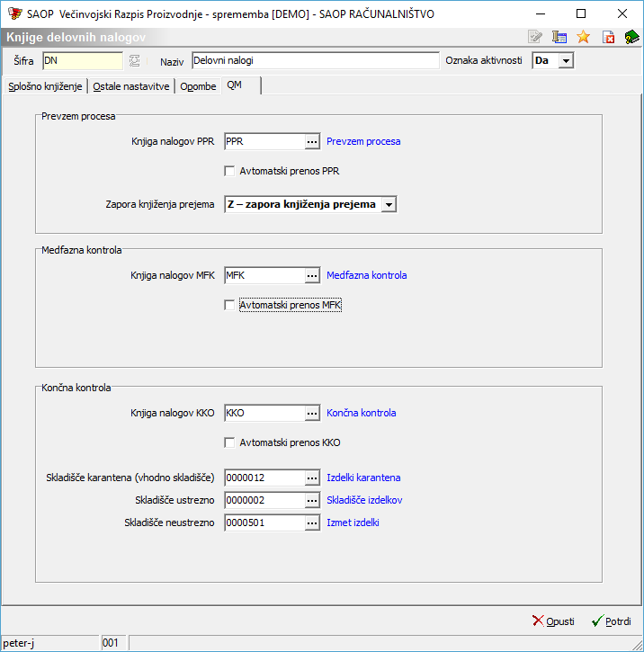Open the Izdelki karantena link
Viewport: 644px width, 652px height.
(363, 478)
